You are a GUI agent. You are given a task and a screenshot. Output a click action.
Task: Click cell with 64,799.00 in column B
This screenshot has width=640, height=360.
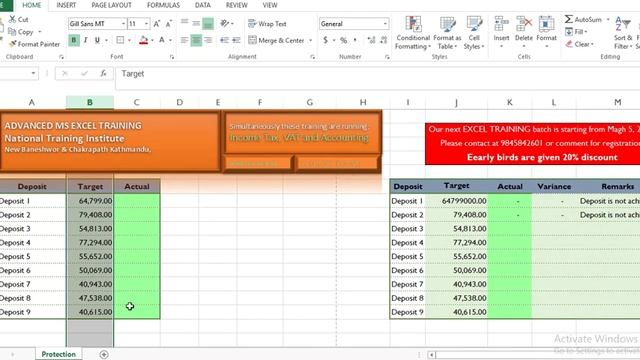tap(90, 201)
